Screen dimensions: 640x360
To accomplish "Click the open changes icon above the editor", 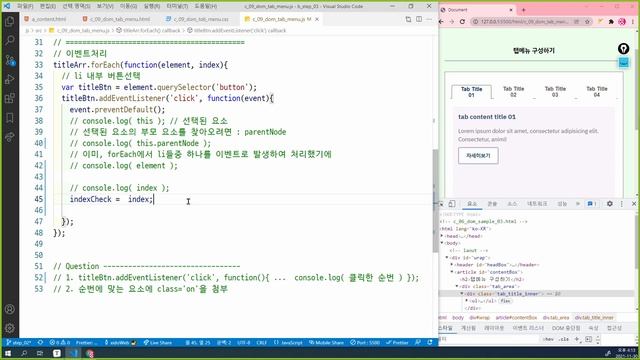I will 408,19.
